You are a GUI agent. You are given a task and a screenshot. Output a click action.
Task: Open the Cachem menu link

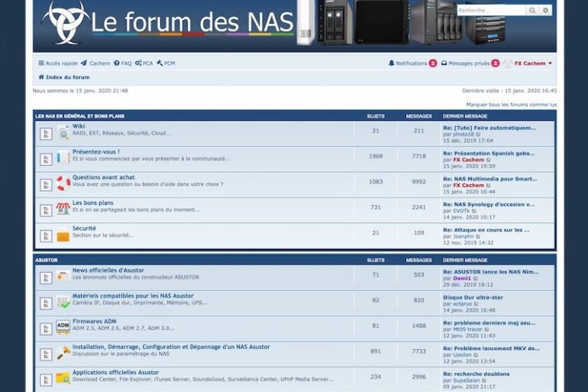pos(95,63)
